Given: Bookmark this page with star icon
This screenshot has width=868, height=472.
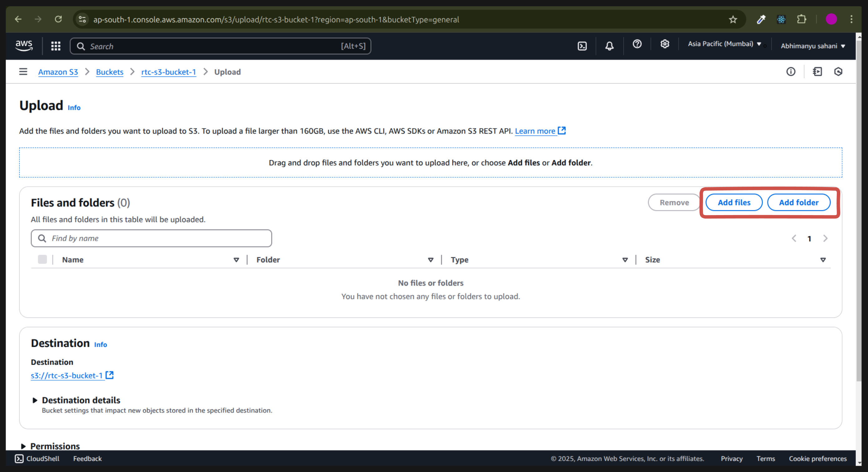Looking at the screenshot, I should point(733,19).
